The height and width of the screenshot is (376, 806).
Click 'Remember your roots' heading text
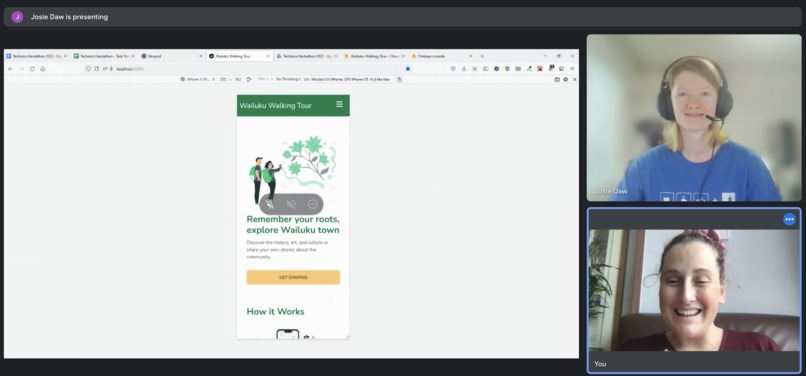292,219
